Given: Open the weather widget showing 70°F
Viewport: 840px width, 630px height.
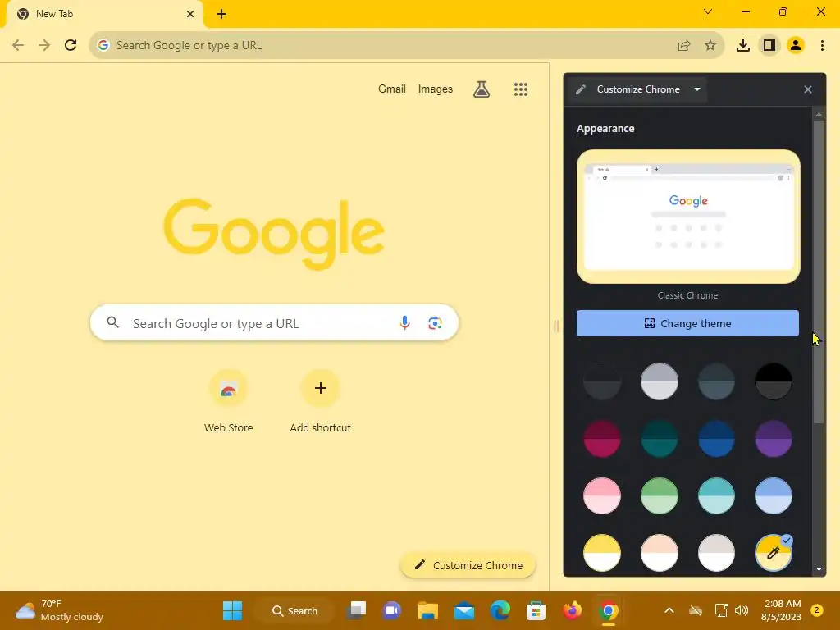Looking at the screenshot, I should click(x=59, y=610).
